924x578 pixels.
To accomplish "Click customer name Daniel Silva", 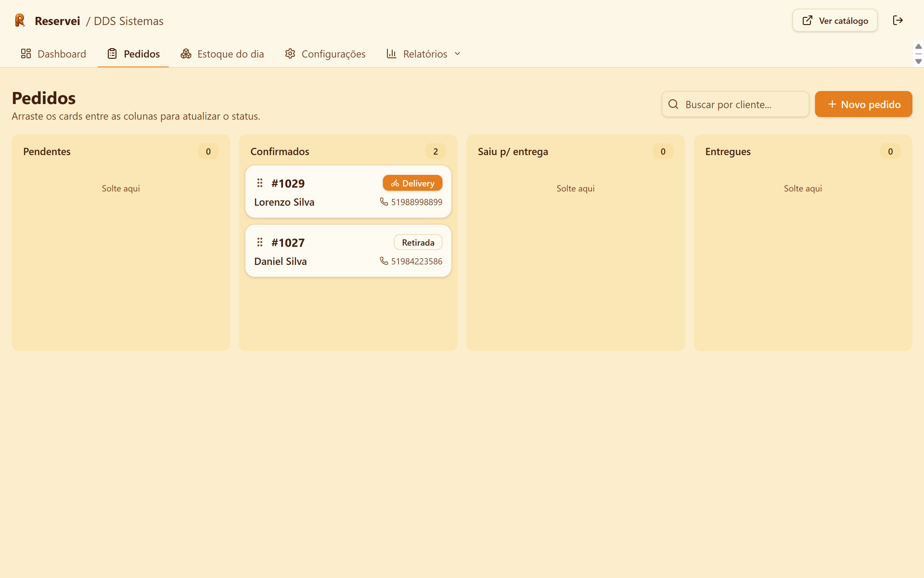I will click(x=281, y=262).
